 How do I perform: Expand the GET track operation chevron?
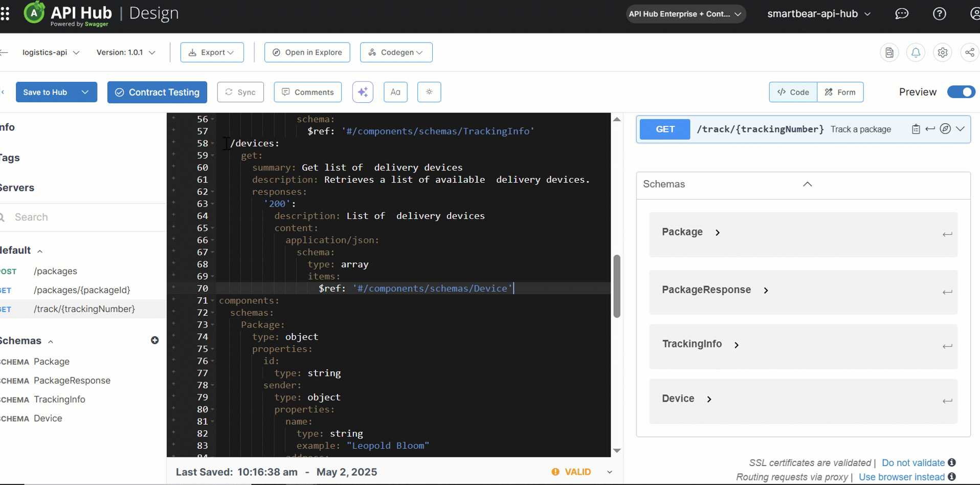960,129
